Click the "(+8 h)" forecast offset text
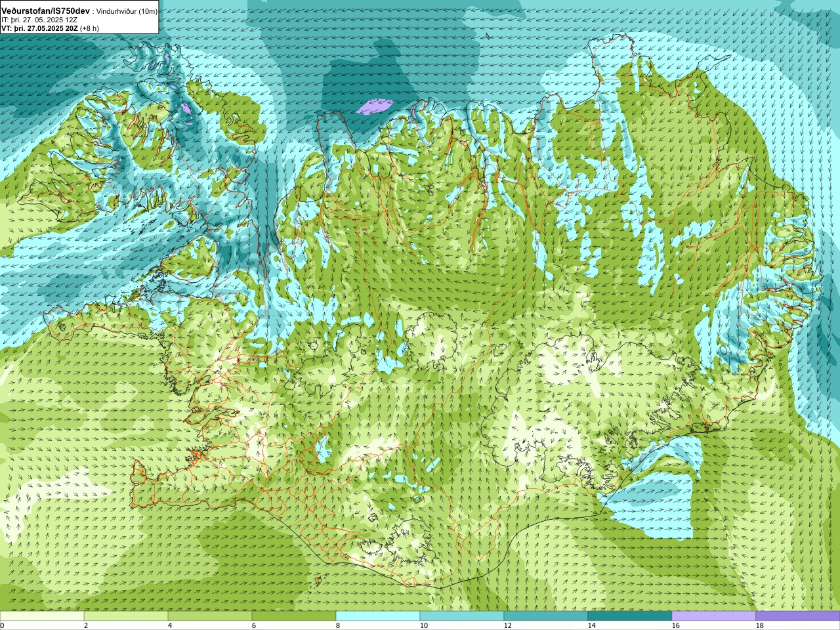The width and height of the screenshot is (840, 630). 89,28
